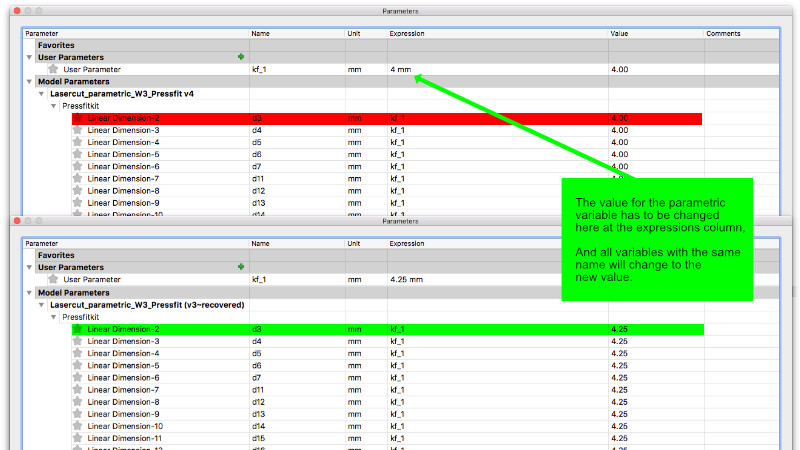This screenshot has width=800, height=450.
Task: Click kf_1 expression of Linear Dimension-6, upper window
Action: 397,166
